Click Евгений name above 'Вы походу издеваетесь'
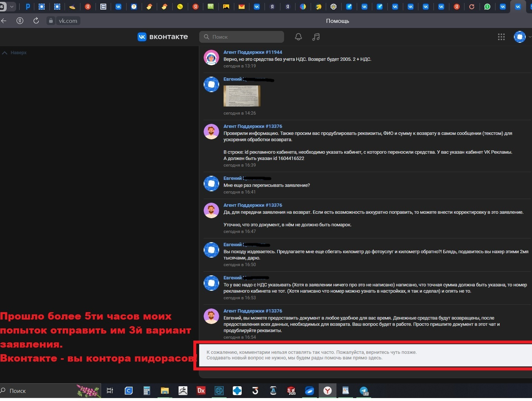 click(x=233, y=245)
